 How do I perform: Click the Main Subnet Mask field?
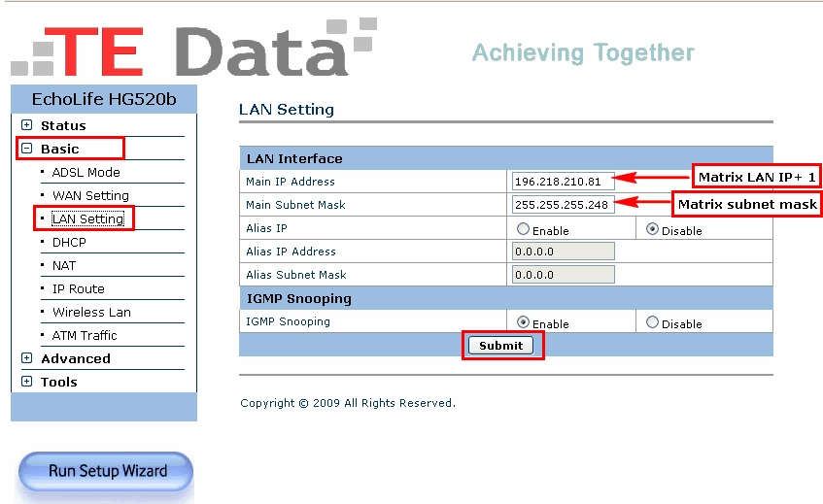coord(562,205)
